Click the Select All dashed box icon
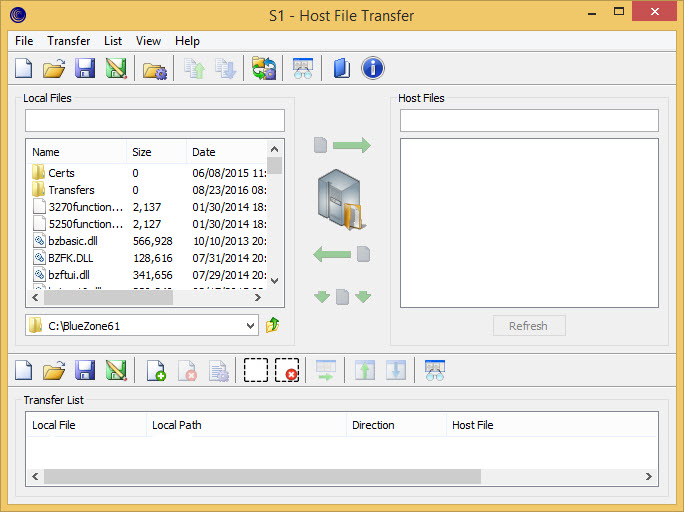 pos(256,370)
